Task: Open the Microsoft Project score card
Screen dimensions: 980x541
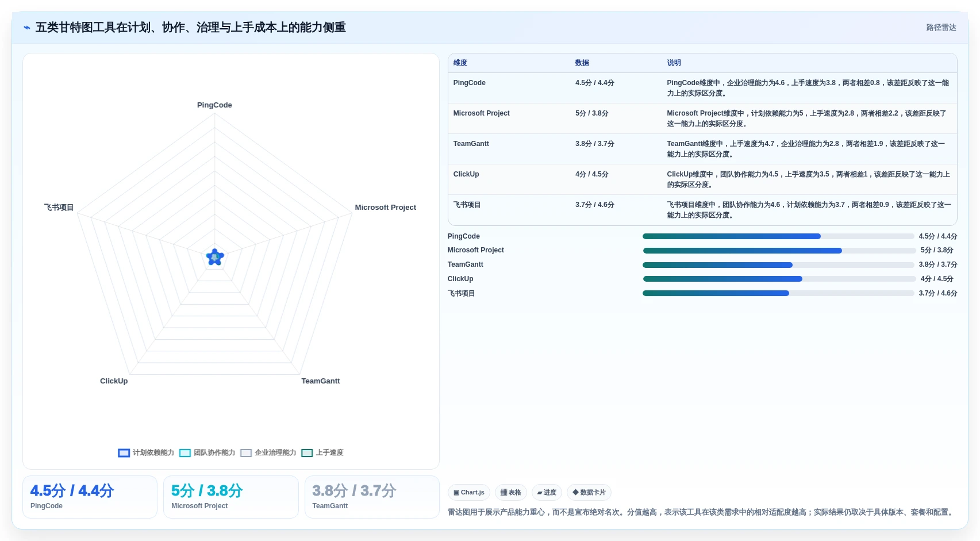Action: click(231, 497)
